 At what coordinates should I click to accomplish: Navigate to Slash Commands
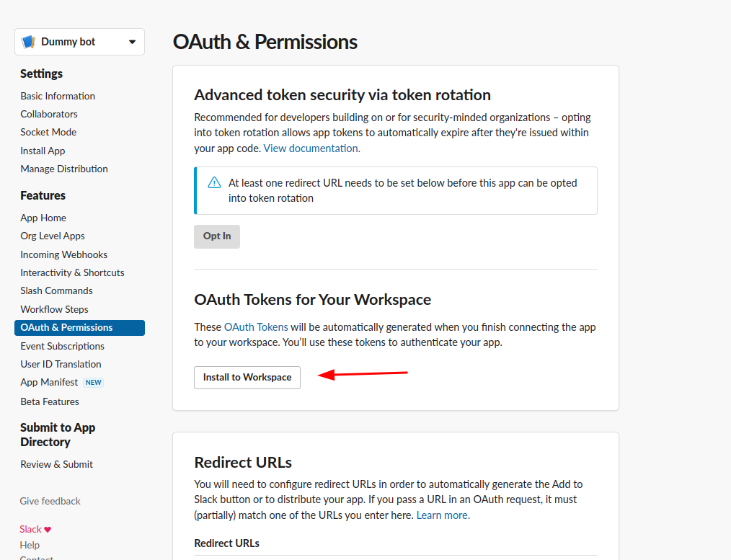[56, 290]
